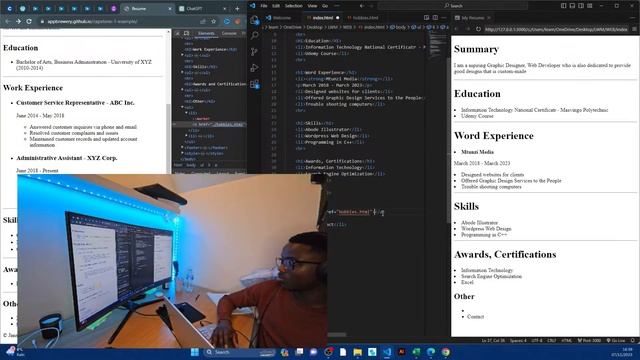Image resolution: width=640 pixels, height=360 pixels.
Task: Open the notifications bell in status bar
Action: click(633, 340)
